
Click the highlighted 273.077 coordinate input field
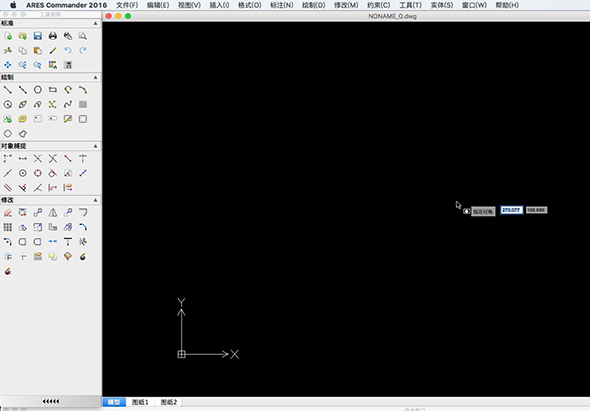pos(511,210)
